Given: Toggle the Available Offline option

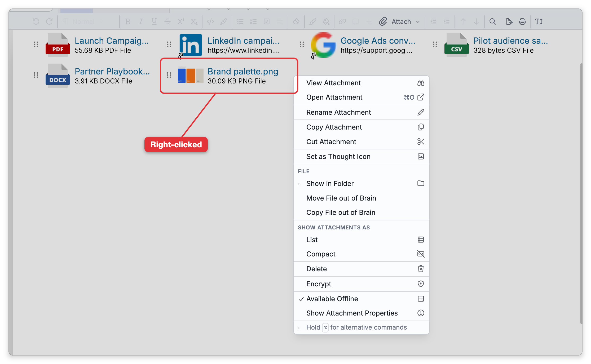Looking at the screenshot, I should coord(361,299).
